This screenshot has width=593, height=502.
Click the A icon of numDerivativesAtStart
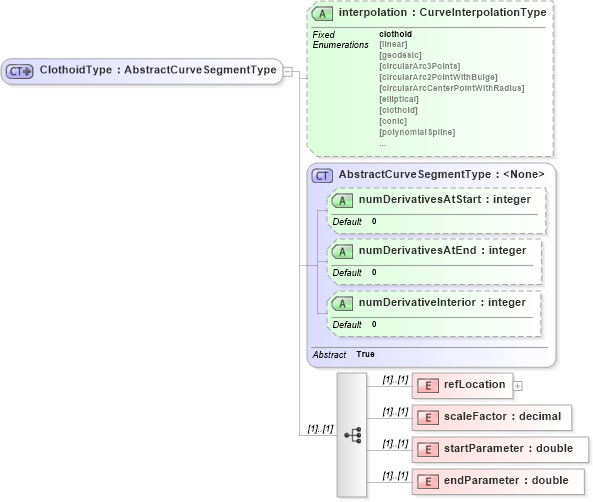342,201
